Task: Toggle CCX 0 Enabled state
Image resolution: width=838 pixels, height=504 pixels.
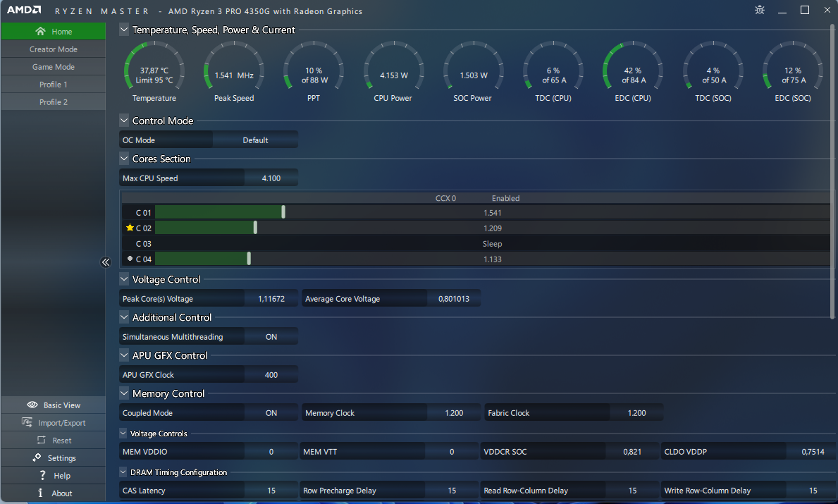Action: pos(505,198)
